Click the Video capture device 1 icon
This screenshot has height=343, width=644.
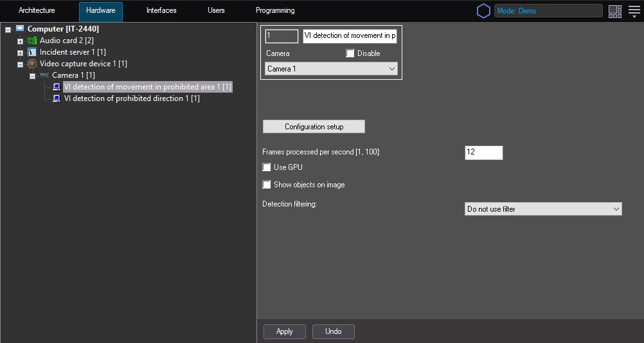pyautogui.click(x=32, y=64)
